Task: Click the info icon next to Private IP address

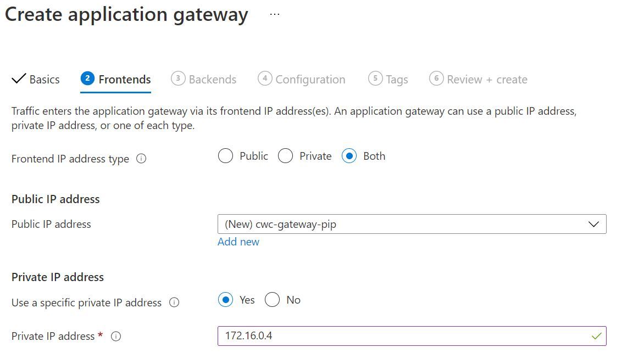Action: pyautogui.click(x=115, y=337)
